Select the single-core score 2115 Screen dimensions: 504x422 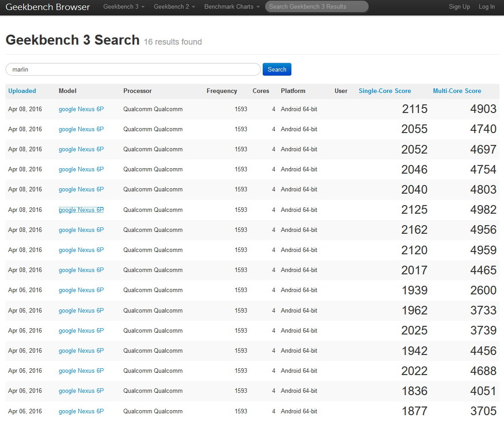[x=415, y=109]
